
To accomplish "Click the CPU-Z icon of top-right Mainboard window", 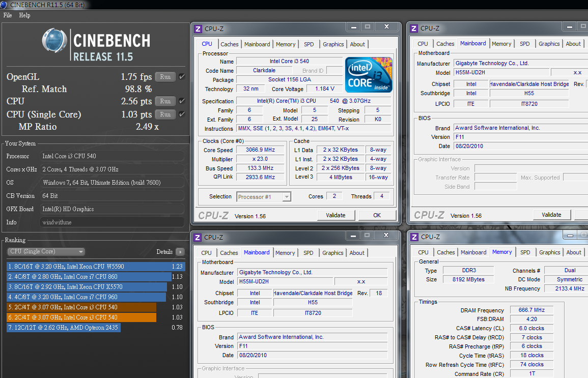I will (x=414, y=28).
